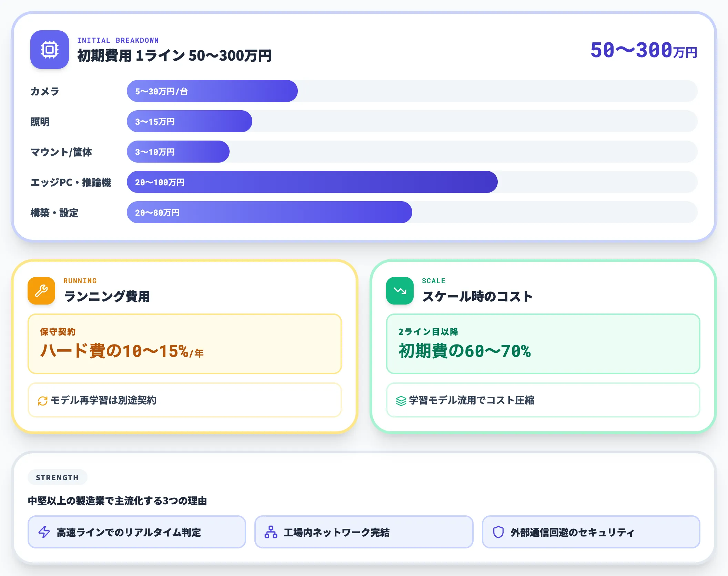Click the lightning icon for リアルタイム判定
This screenshot has height=576, width=728.
44,532
